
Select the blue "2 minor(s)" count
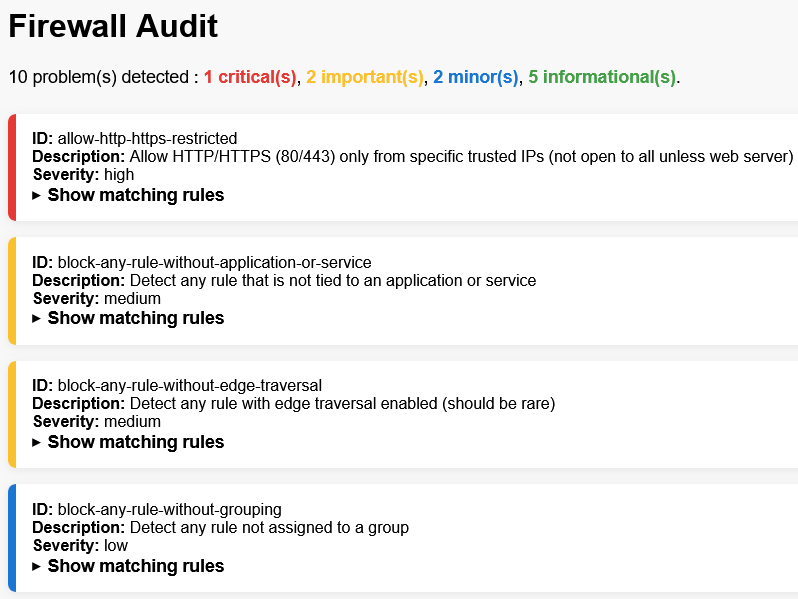pyautogui.click(x=476, y=77)
